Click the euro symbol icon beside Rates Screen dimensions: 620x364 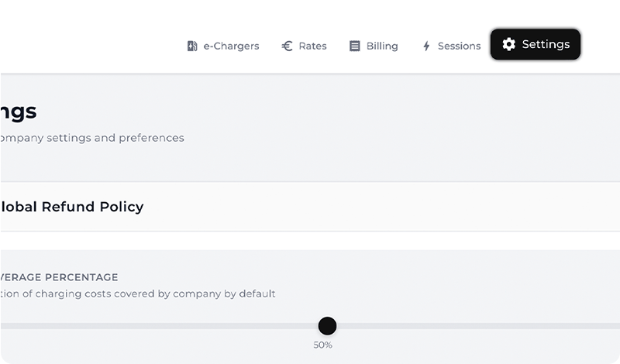pyautogui.click(x=287, y=46)
